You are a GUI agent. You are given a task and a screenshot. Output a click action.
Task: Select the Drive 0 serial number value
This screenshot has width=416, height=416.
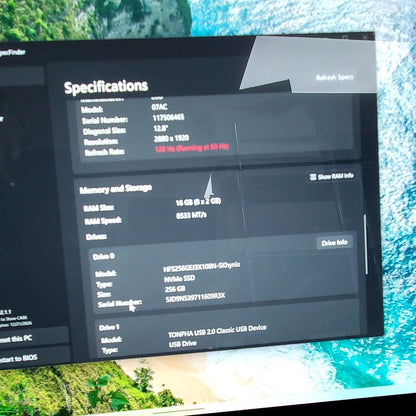click(x=195, y=297)
